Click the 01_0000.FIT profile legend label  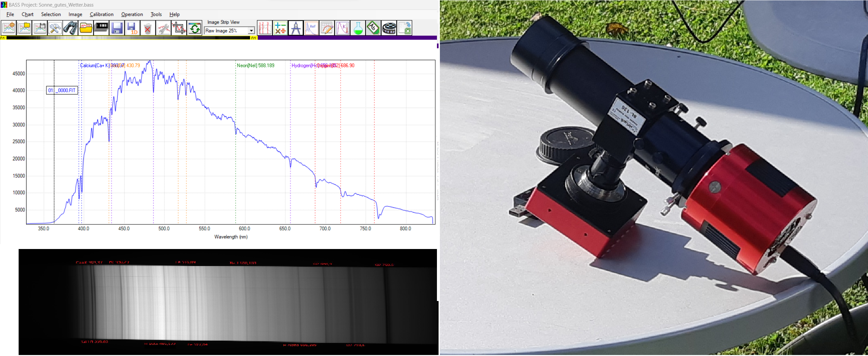(x=62, y=90)
